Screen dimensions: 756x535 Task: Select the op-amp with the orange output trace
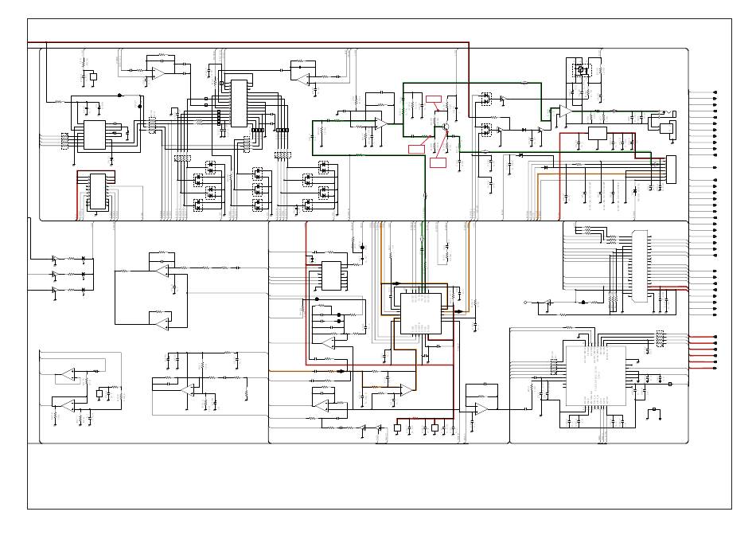pyautogui.click(x=407, y=390)
